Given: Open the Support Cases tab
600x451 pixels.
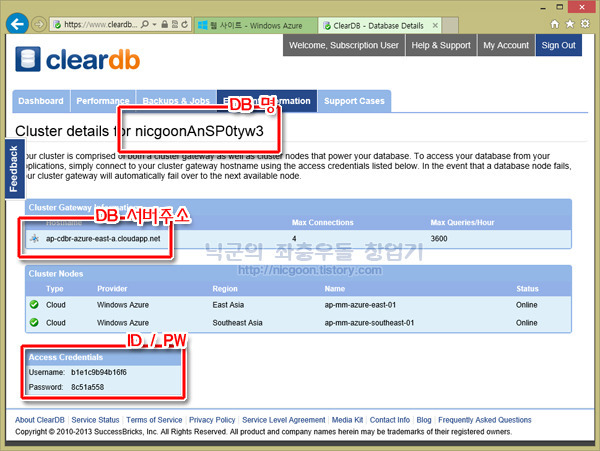Looking at the screenshot, I should click(354, 101).
